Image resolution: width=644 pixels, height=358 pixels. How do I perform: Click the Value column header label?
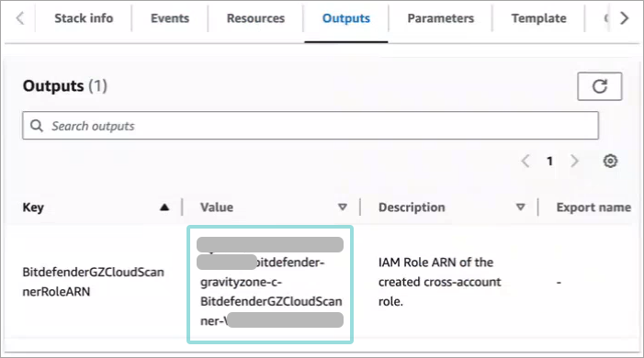(x=217, y=207)
